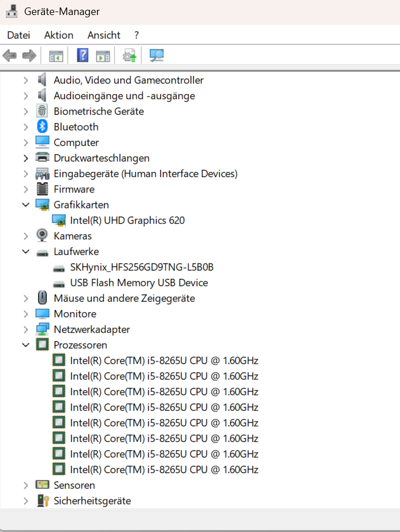Open the ? help menu
The width and height of the screenshot is (400, 532).
(x=136, y=35)
